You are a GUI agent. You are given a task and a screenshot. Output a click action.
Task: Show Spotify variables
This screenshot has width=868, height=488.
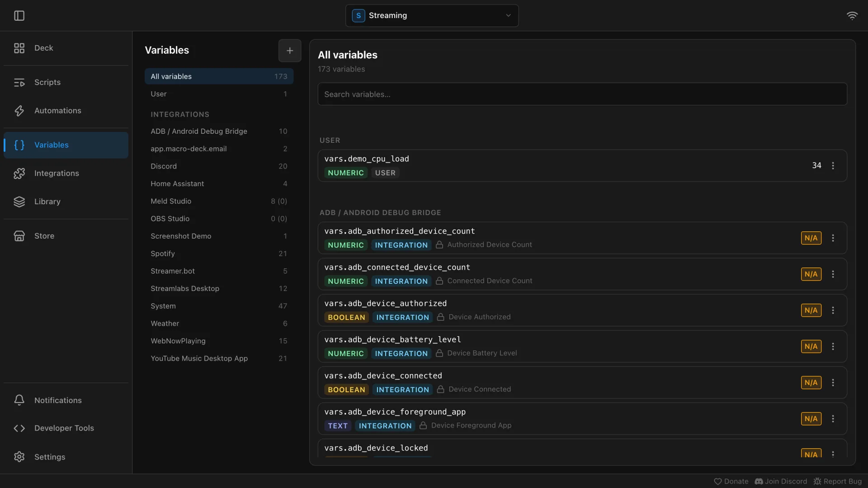tap(219, 253)
